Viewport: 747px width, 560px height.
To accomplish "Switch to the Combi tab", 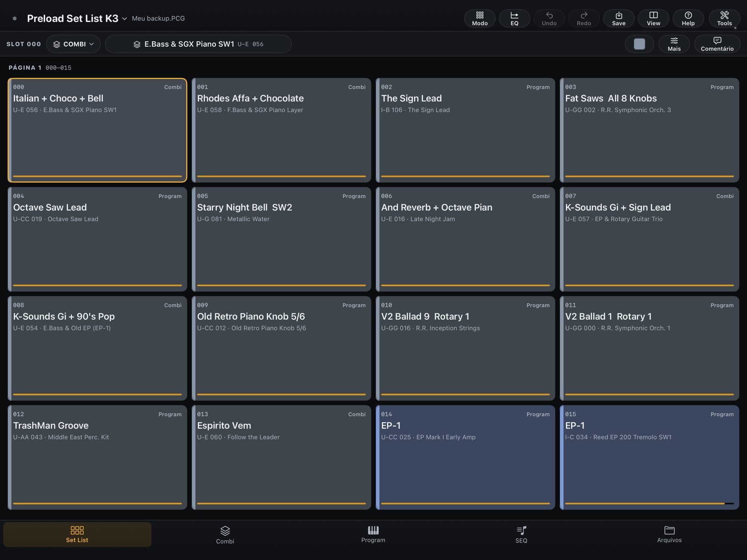I will [x=225, y=535].
